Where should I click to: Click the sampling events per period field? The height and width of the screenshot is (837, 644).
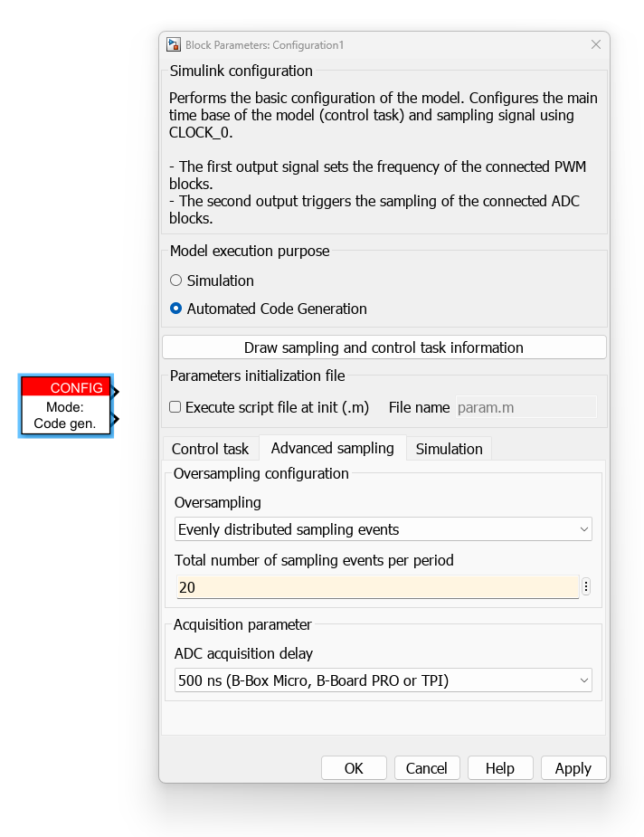(x=377, y=587)
